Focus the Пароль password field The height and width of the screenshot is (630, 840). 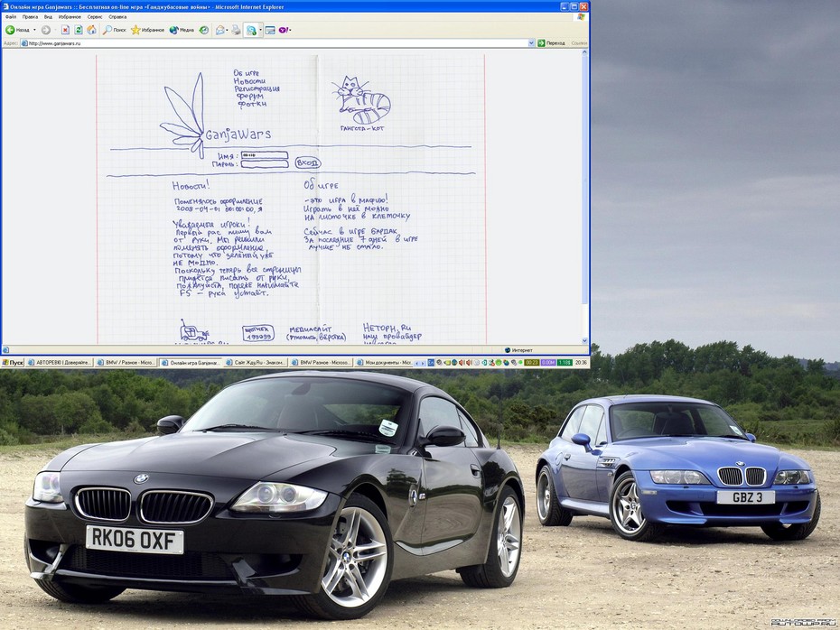click(x=265, y=163)
